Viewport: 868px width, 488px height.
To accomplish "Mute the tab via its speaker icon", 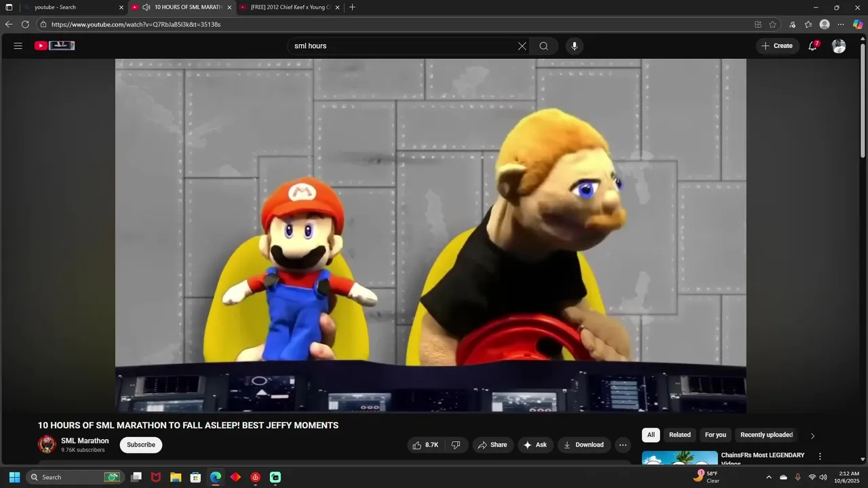I will click(x=146, y=7).
